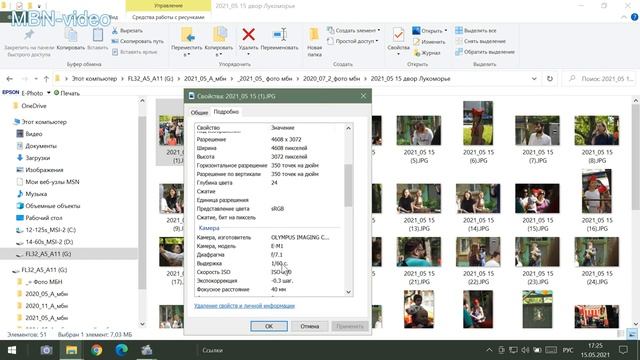Screen dimensions: 640x360
Task: Click the search box Поиск: 2021_05 15
Action: coord(598,78)
